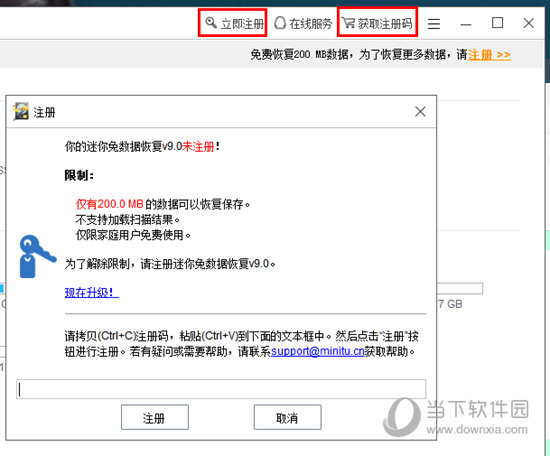This screenshot has height=456, width=550.
Task: Click 获取注册码 to buy a license
Action: [x=377, y=23]
